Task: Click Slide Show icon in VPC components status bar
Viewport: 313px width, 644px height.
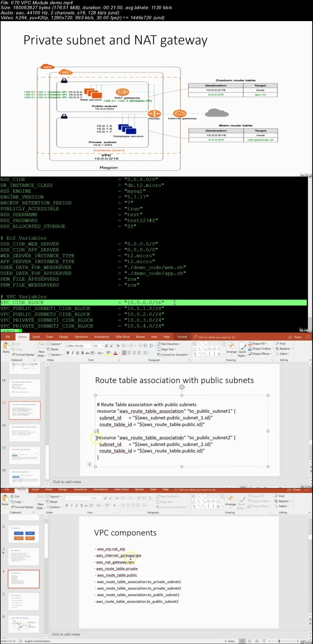Action: click(x=264, y=641)
